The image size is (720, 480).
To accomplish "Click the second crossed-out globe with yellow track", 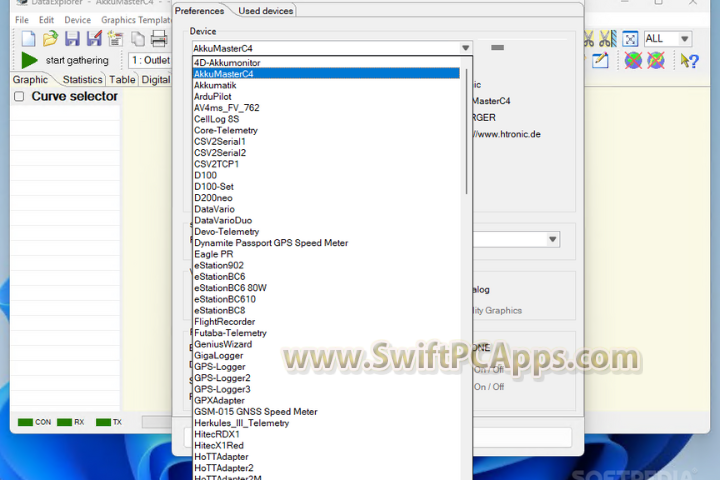I will click(x=656, y=60).
